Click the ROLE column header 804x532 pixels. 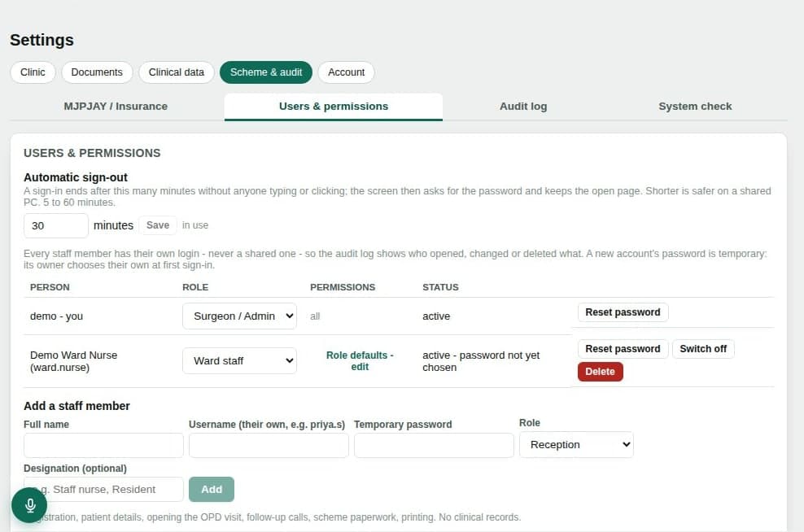click(195, 287)
